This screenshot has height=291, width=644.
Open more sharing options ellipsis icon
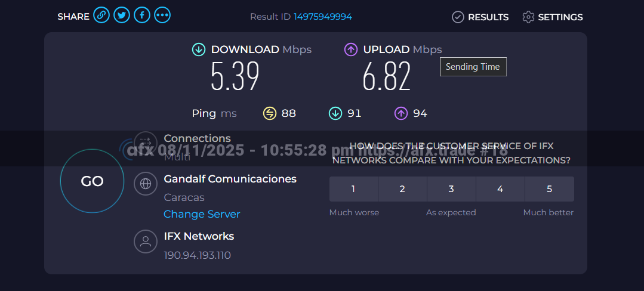[x=162, y=16]
